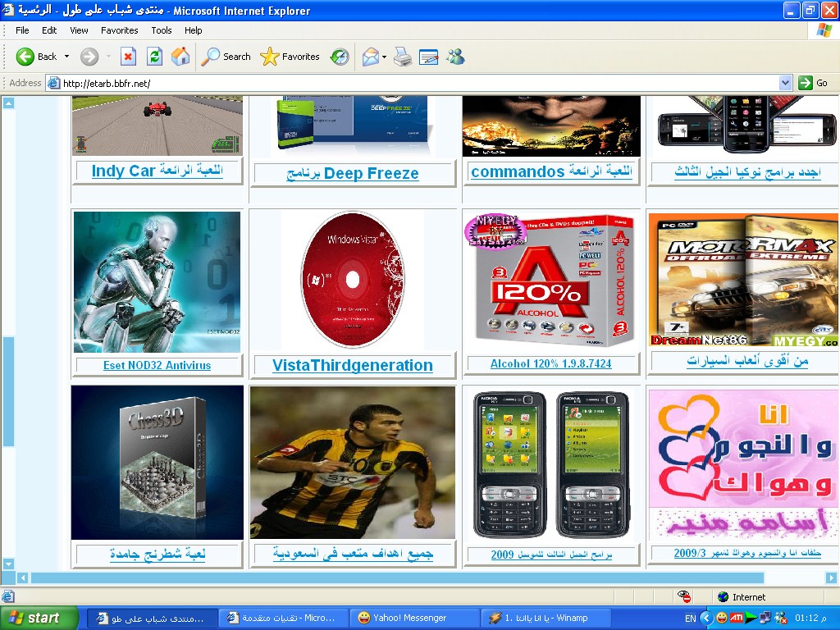Viewport: 840px width, 630px height.
Task: Open the View menu
Action: pos(79,30)
